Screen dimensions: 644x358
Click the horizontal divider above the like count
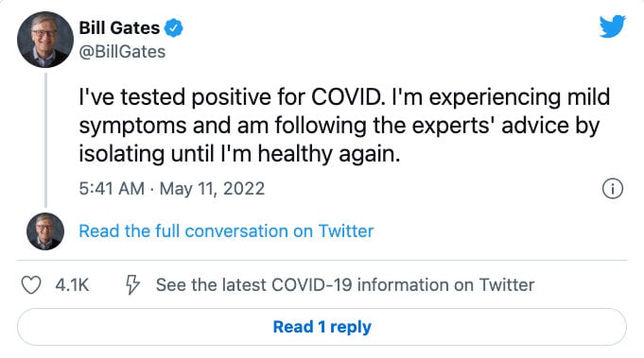click(x=322, y=260)
